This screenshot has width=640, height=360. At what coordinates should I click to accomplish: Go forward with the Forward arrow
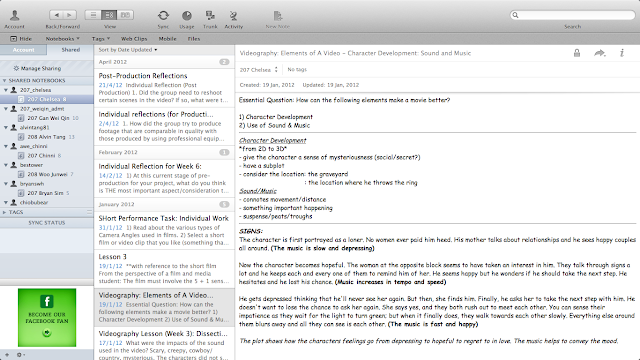69,15
